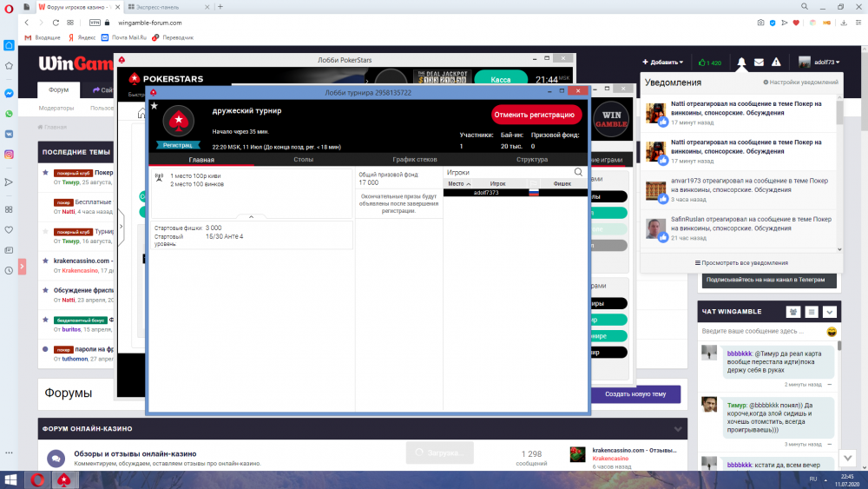Open Opera sidebar history clock

tap(9, 270)
